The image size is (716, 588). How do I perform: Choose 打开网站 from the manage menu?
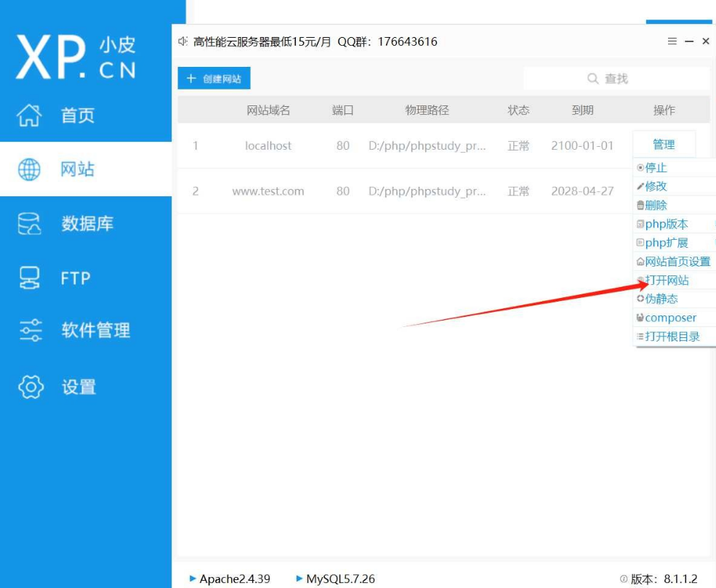667,281
